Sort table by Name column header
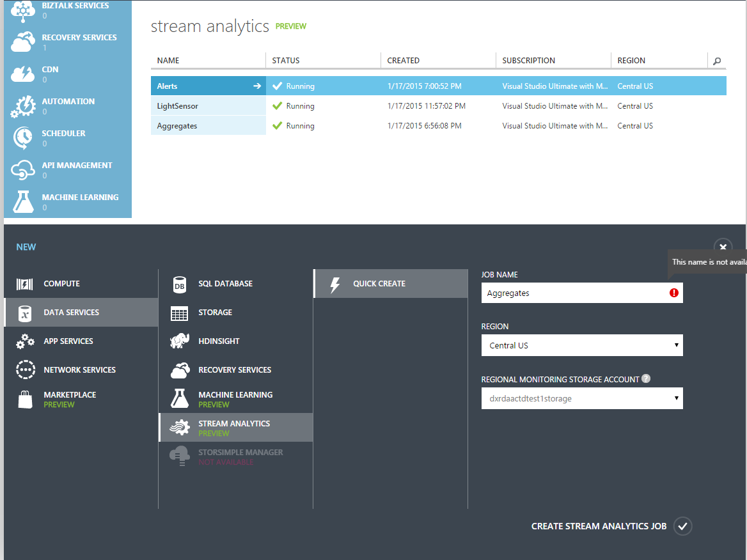 168,61
